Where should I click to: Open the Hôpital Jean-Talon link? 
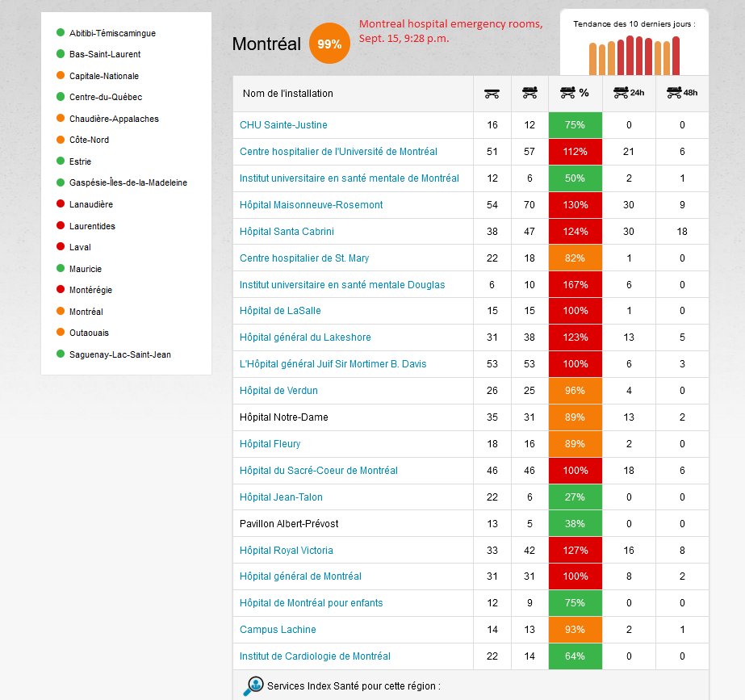(x=281, y=497)
